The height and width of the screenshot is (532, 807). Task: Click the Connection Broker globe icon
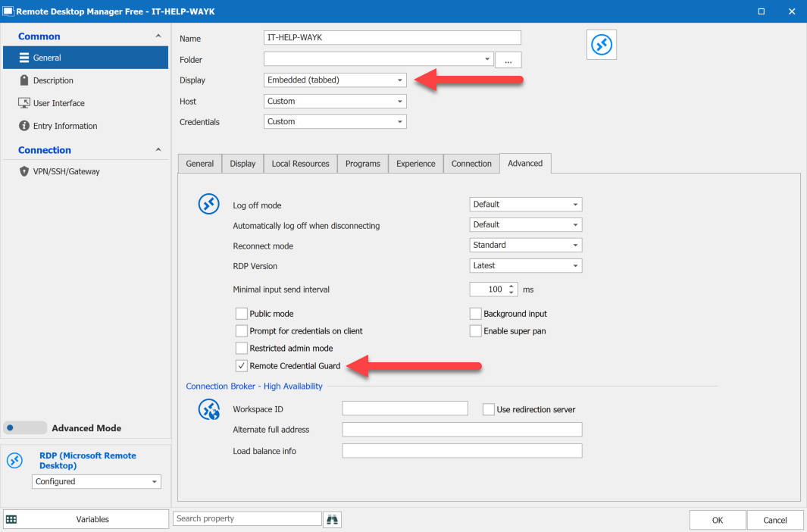(208, 410)
